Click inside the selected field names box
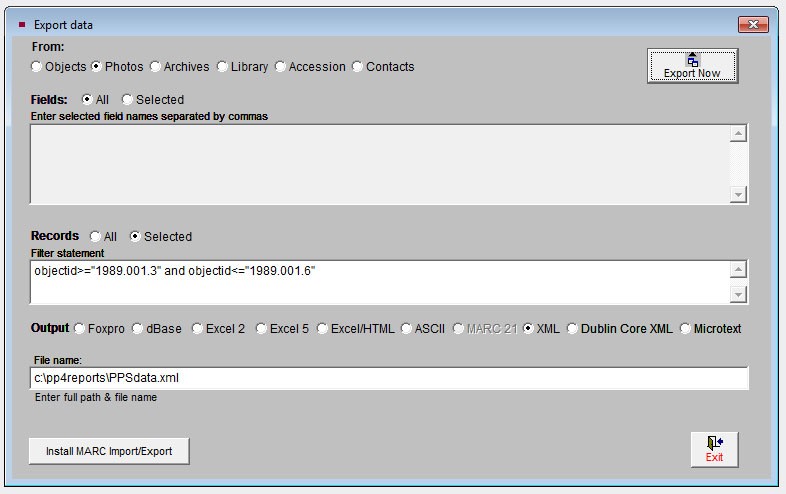786x494 pixels. pos(379,164)
